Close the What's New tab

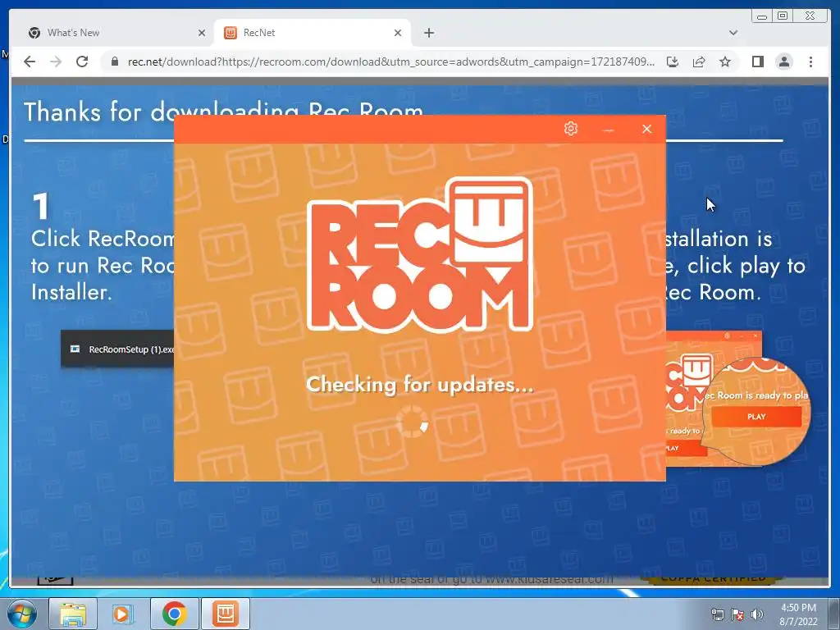click(202, 33)
